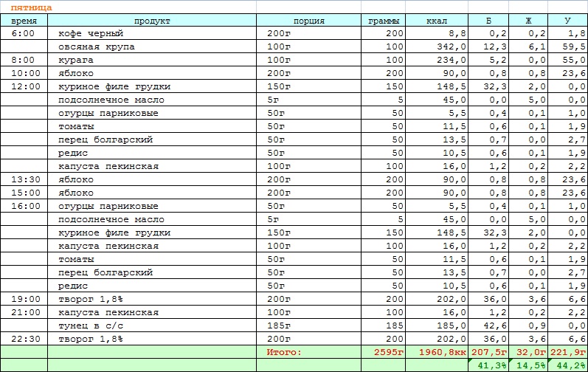Click the 22:30 time cell
The height and width of the screenshot is (372, 588).
click(x=27, y=340)
